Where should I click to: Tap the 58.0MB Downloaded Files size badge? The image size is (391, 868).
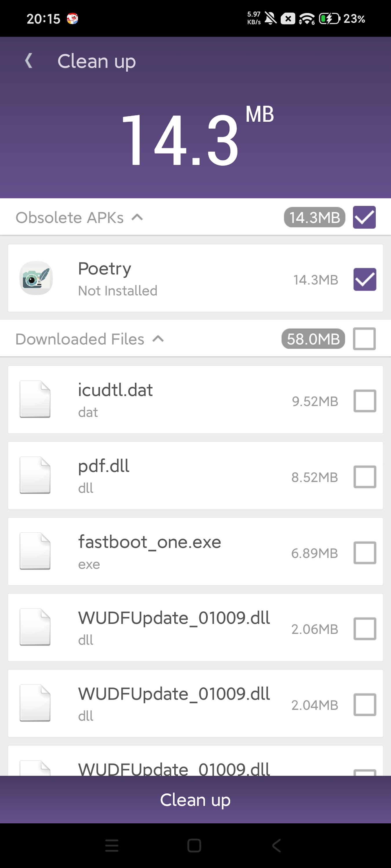[x=313, y=339]
